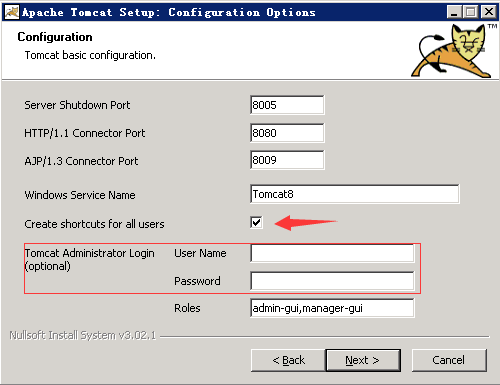Proceed with the Next > button
This screenshot has height=385, width=500.
[x=363, y=360]
